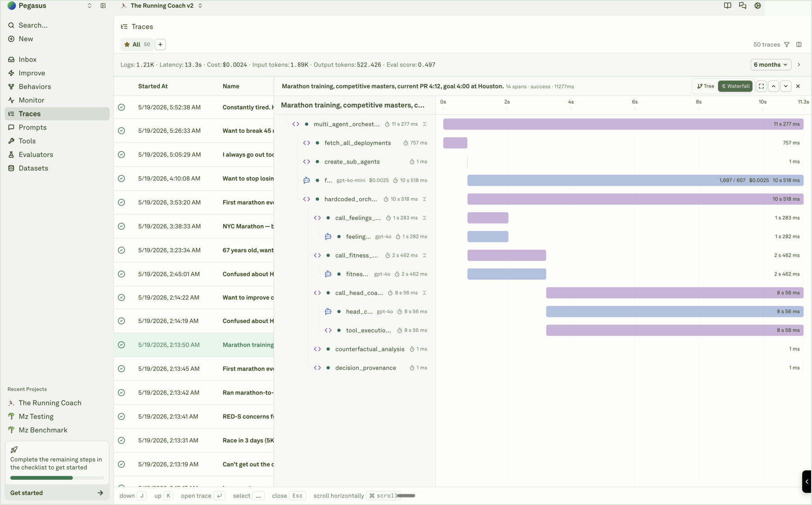Screen dimensions: 812x505
Task: Click code icon of decision_provenance span
Action: point(317,368)
